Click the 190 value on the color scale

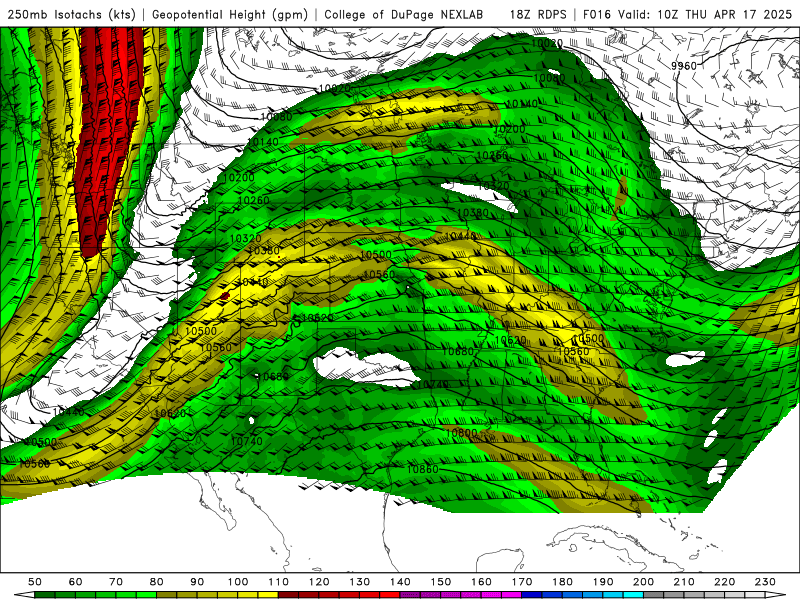coord(603,582)
